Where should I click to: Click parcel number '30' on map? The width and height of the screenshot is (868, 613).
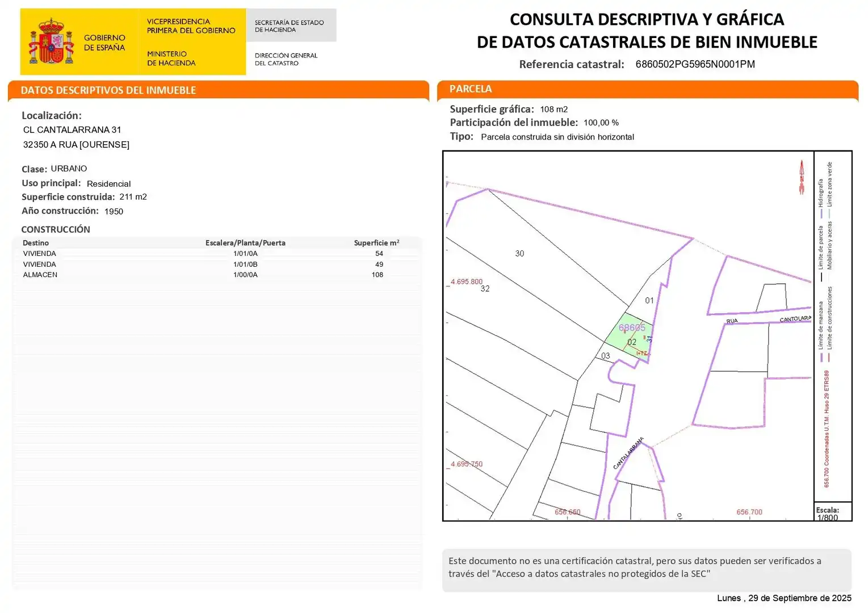click(519, 254)
